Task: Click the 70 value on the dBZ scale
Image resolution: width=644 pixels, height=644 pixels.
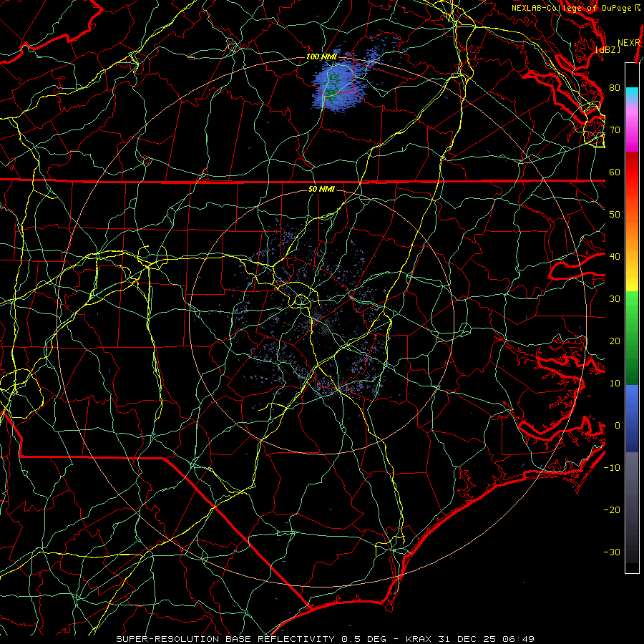Action: tap(615, 130)
